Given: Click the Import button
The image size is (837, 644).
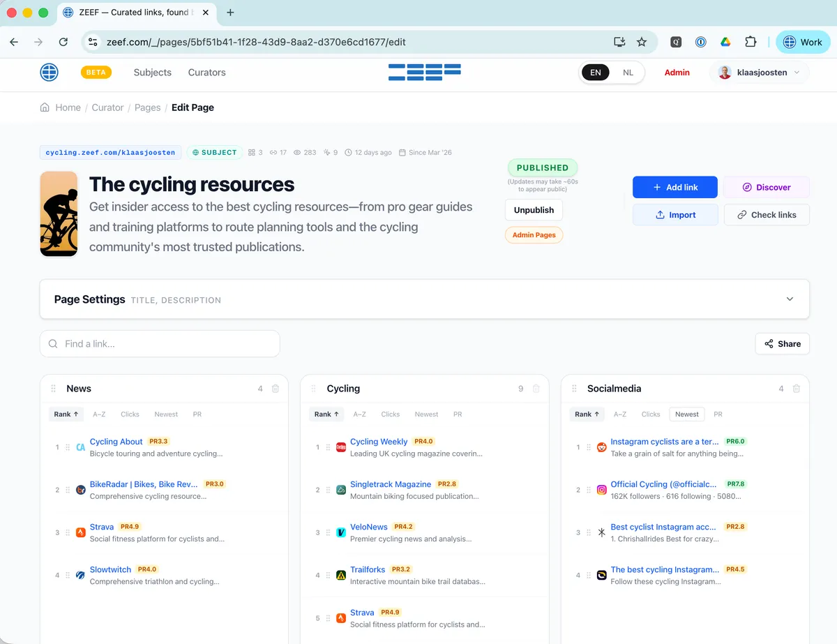Looking at the screenshot, I should (x=675, y=215).
